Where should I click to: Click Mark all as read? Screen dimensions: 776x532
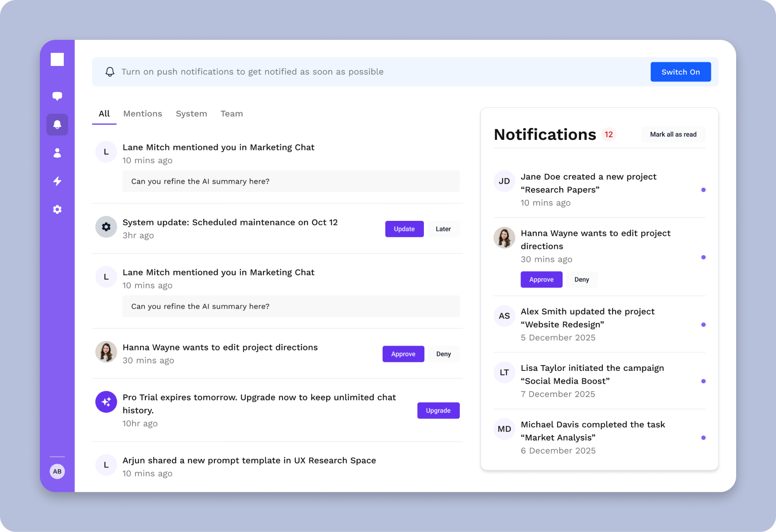[673, 135]
